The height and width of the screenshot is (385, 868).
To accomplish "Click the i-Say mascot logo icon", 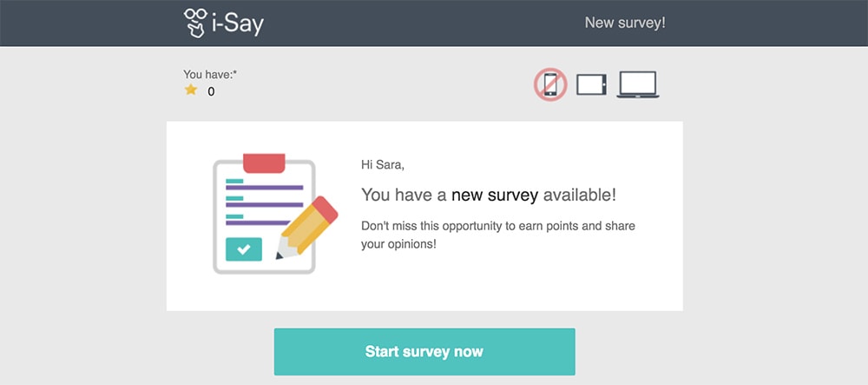I will pos(195,23).
